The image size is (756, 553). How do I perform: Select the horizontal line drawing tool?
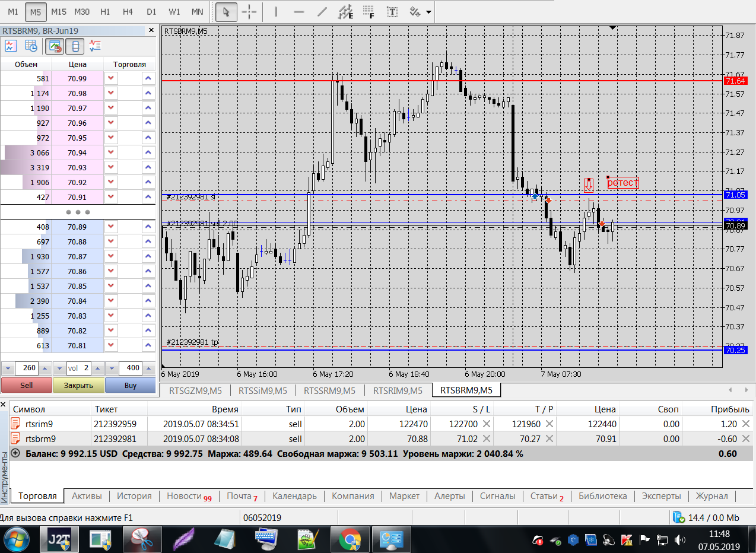pyautogui.click(x=299, y=11)
